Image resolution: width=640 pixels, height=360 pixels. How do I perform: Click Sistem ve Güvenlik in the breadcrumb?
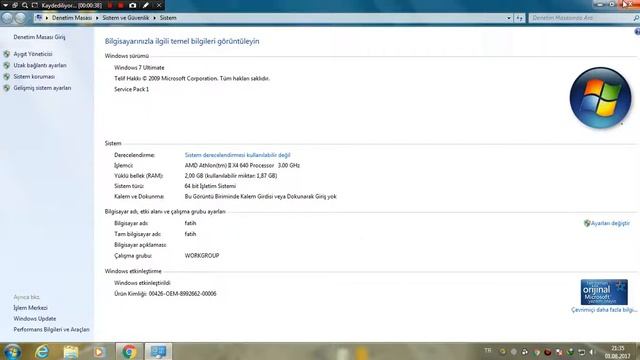tap(126, 18)
